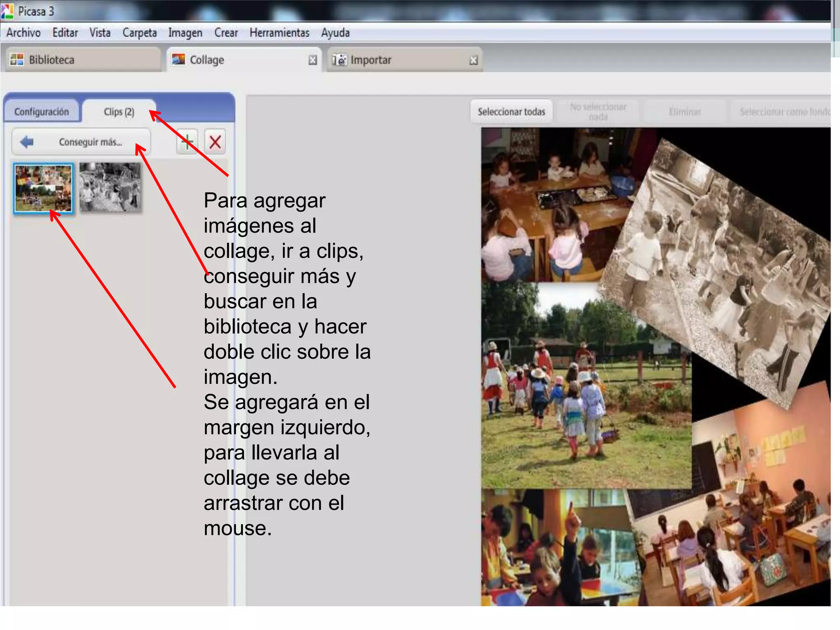The image size is (840, 630).
Task: Select the colorful collage clip thumbnail
Action: pyautogui.click(x=43, y=188)
